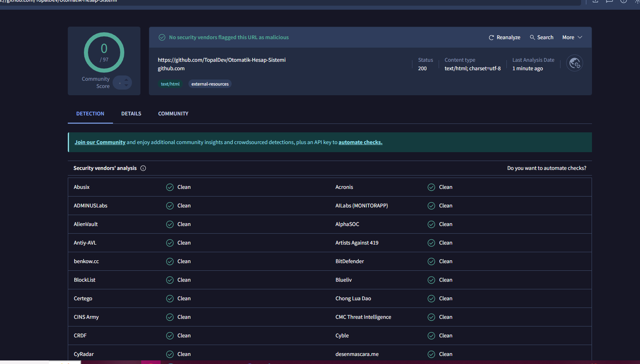Viewport: 640px width, 364px height.
Task: Vote community score up with upper arrow
Action: tap(126, 79)
